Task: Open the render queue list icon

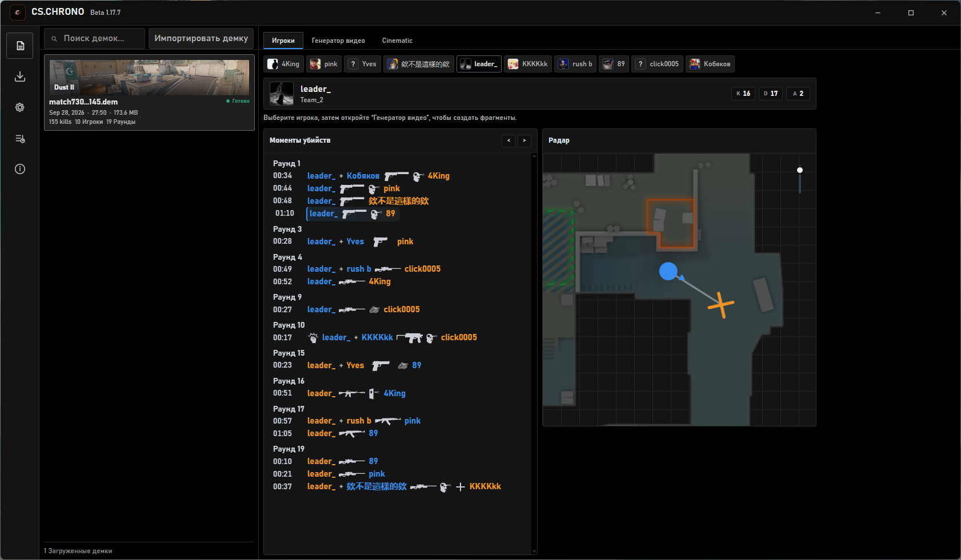Action: 20,139
